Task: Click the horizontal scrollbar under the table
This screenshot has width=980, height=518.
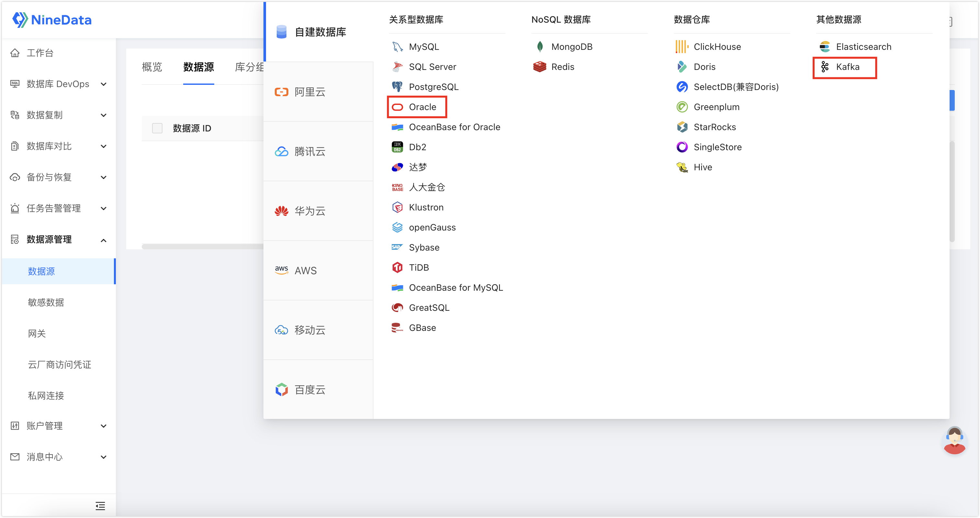Action: coord(202,247)
